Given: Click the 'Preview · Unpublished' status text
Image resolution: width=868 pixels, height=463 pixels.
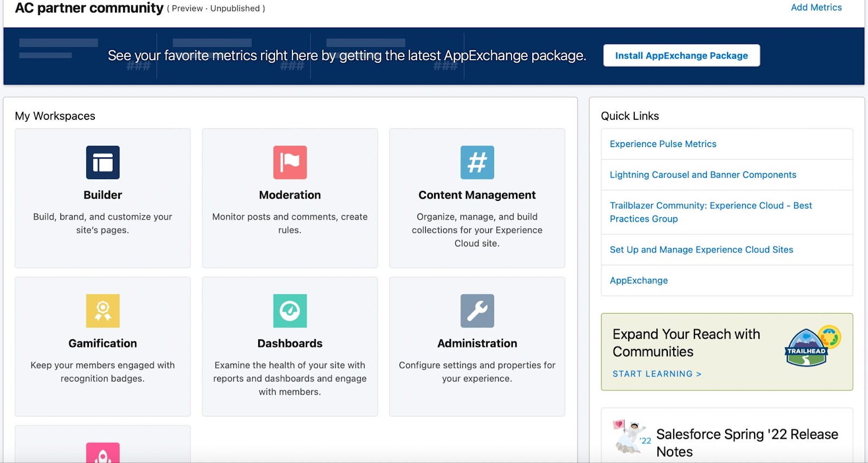Looking at the screenshot, I should [216, 9].
